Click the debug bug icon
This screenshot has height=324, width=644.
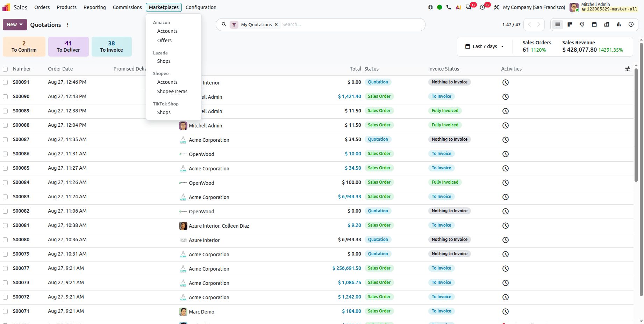[430, 7]
